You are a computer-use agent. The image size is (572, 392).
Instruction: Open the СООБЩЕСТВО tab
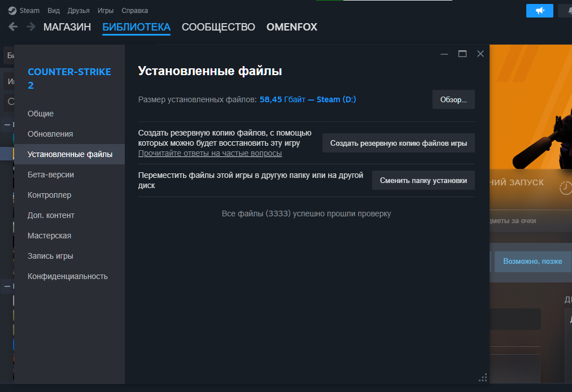218,27
